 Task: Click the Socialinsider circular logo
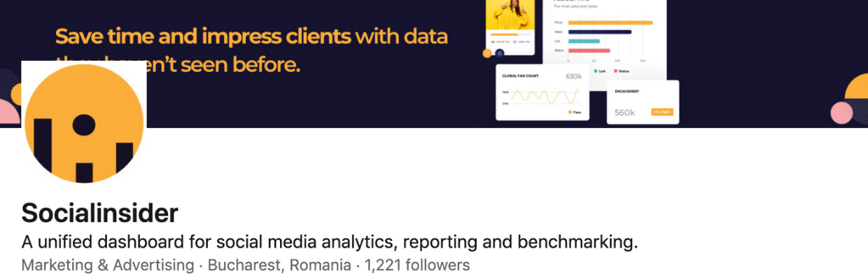(85, 122)
